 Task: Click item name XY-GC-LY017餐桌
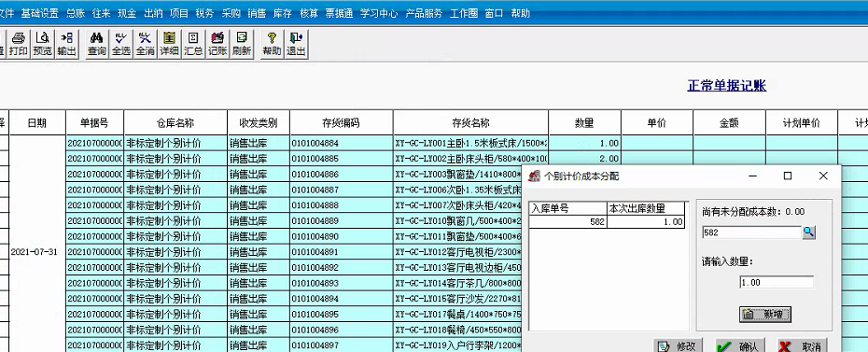[x=458, y=314]
